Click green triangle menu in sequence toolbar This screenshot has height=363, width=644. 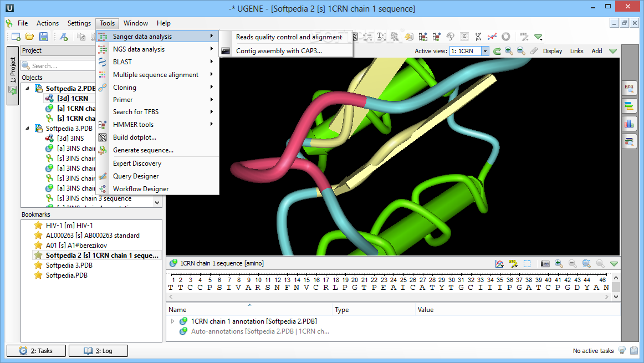614,264
